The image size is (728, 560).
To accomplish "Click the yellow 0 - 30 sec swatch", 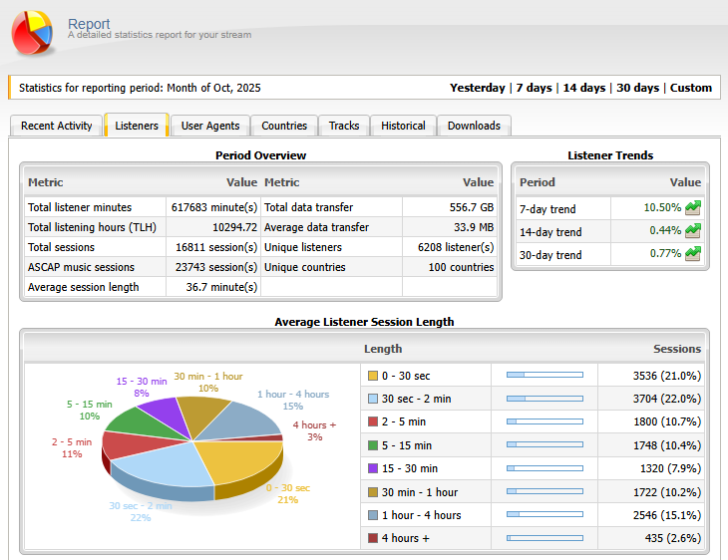I will click(x=373, y=376).
